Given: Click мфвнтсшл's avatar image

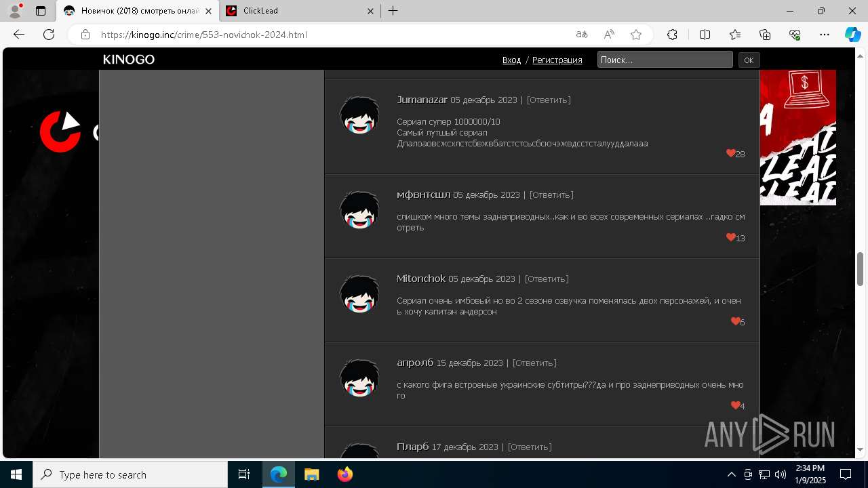Looking at the screenshot, I should pos(359,209).
